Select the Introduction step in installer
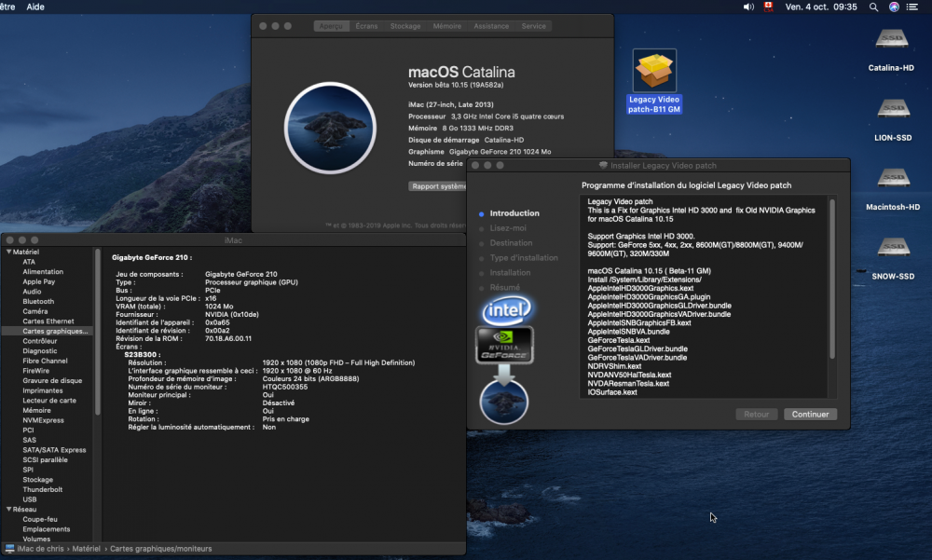This screenshot has height=560, width=932. [514, 213]
